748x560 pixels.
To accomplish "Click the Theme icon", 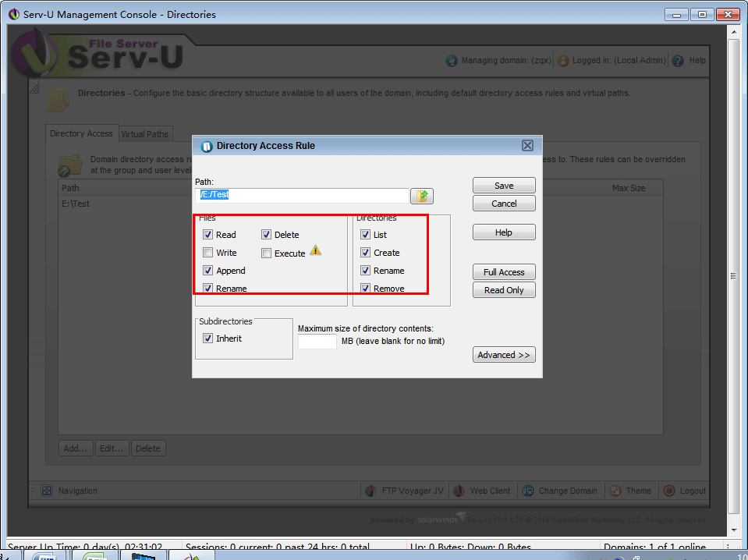I will (615, 491).
